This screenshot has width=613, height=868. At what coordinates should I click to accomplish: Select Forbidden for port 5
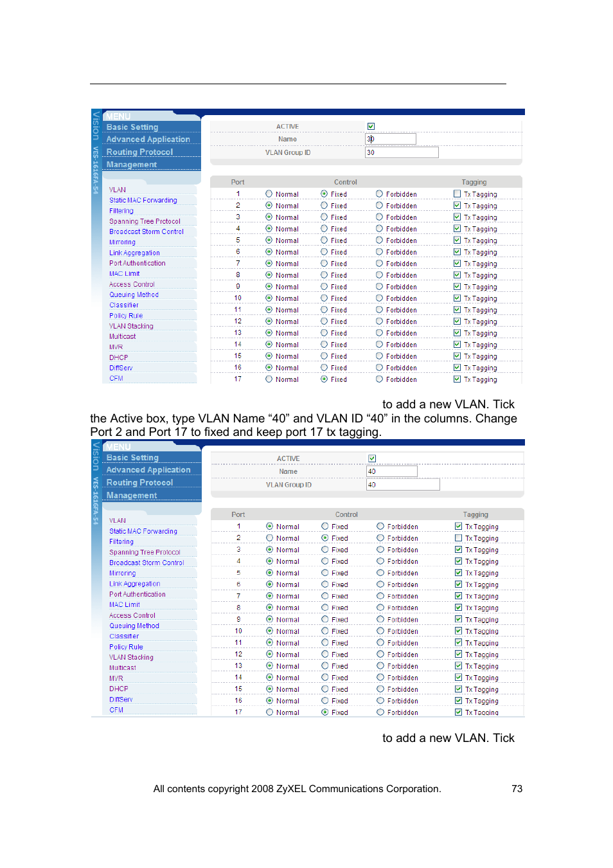(x=380, y=240)
